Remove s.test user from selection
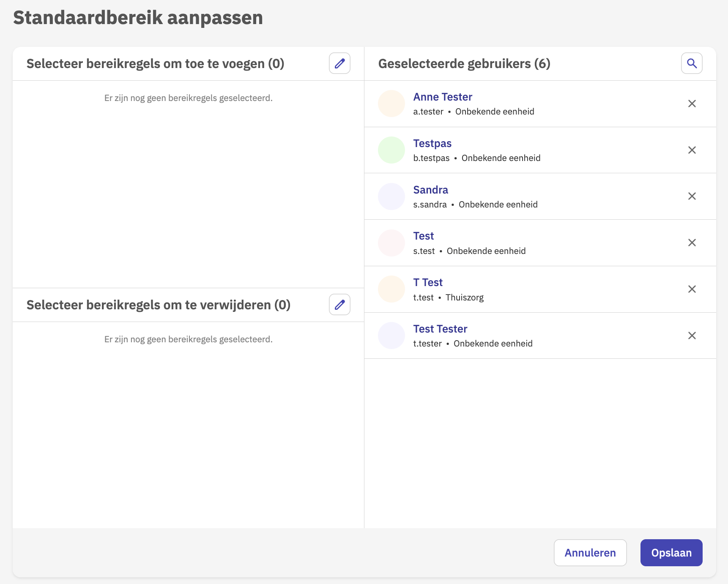The image size is (728, 584). coord(692,243)
